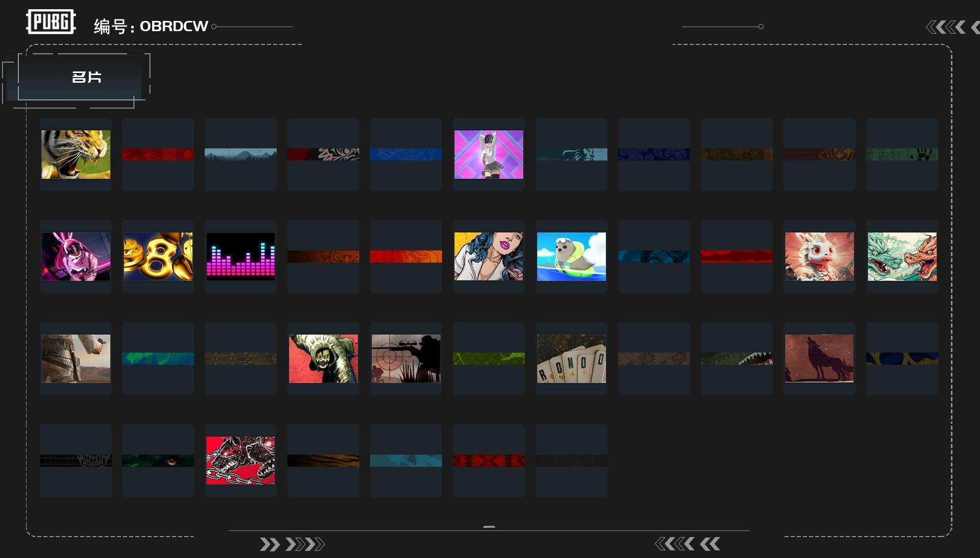Pick the black barbed-wire banner card
Viewport: 980px width, 558px height.
[x=76, y=460]
